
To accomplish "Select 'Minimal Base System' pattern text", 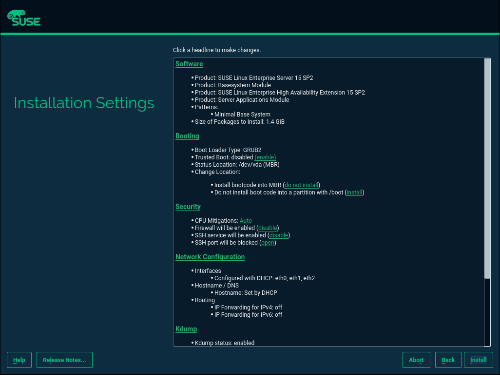I will (242, 114).
